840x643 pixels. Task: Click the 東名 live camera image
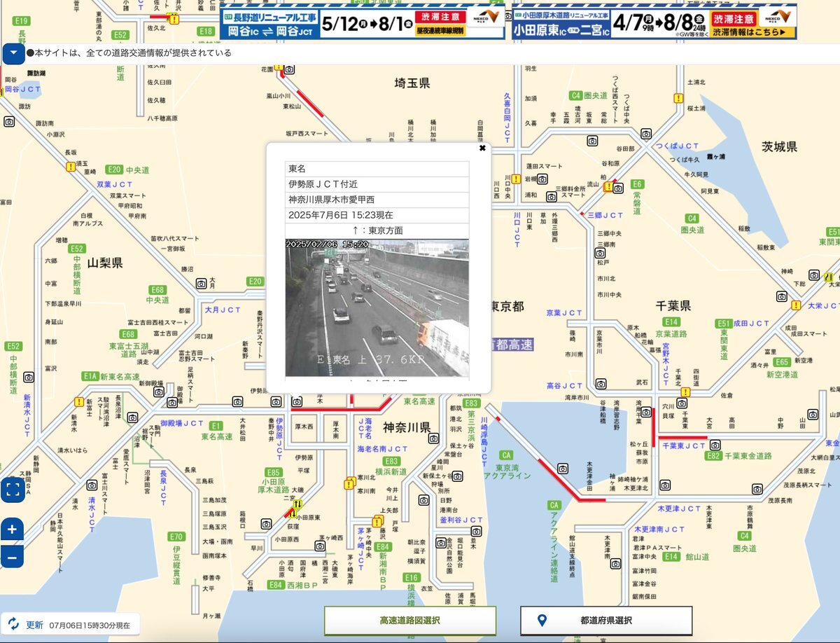(377, 307)
